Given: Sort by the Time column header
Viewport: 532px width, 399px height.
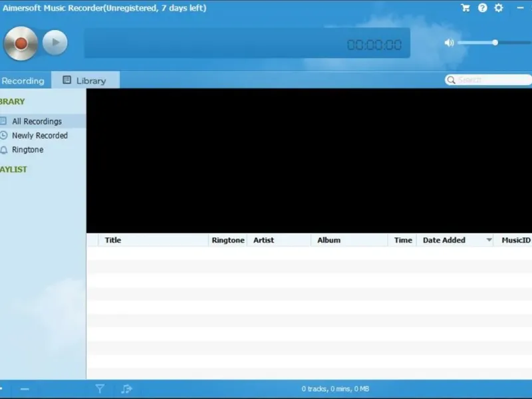Looking at the screenshot, I should [403, 240].
